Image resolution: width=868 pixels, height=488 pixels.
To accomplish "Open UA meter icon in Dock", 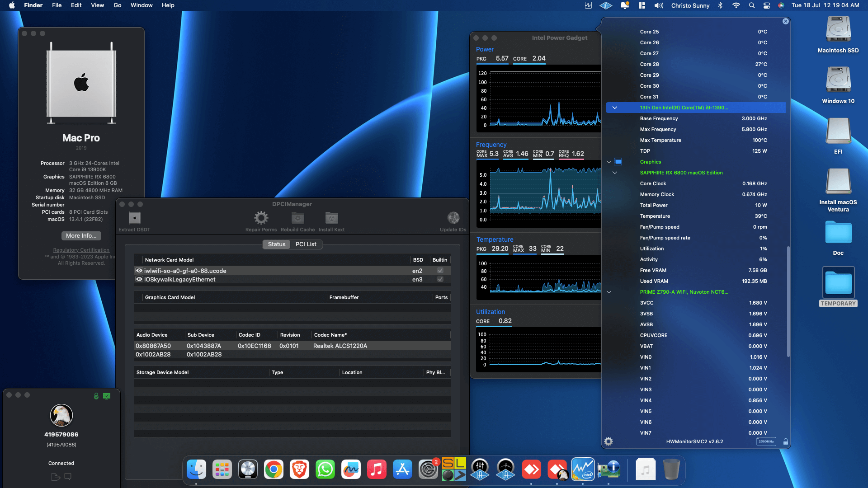I will pyautogui.click(x=505, y=470).
